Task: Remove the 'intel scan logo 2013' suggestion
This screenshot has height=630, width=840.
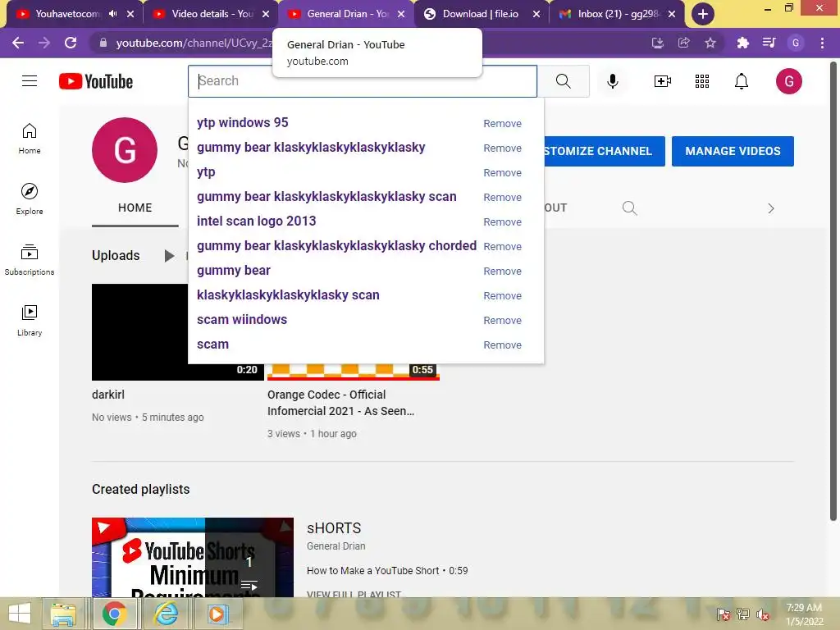Action: [502, 222]
